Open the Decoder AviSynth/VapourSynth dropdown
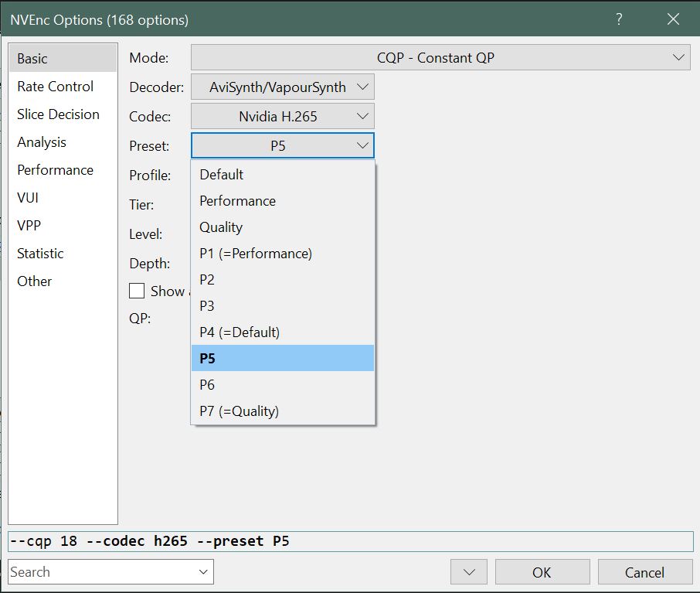700x593 pixels. [283, 87]
